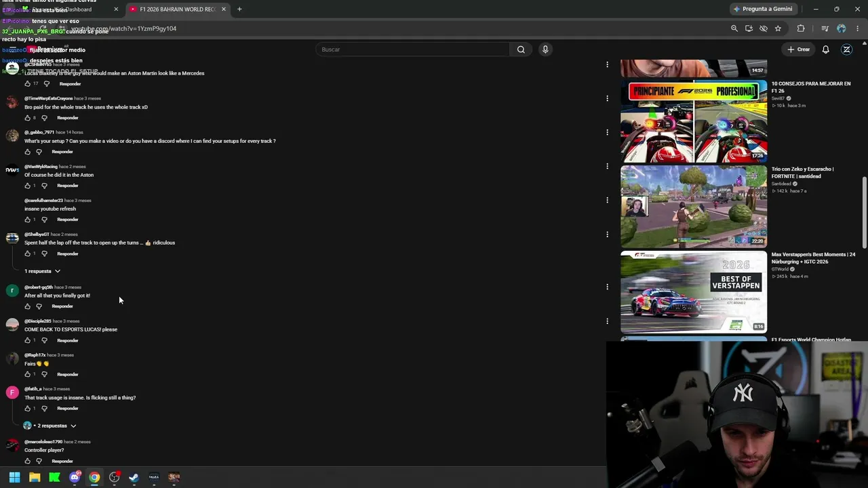The width and height of the screenshot is (868, 488).
Task: Open a new browser tab
Action: click(239, 9)
